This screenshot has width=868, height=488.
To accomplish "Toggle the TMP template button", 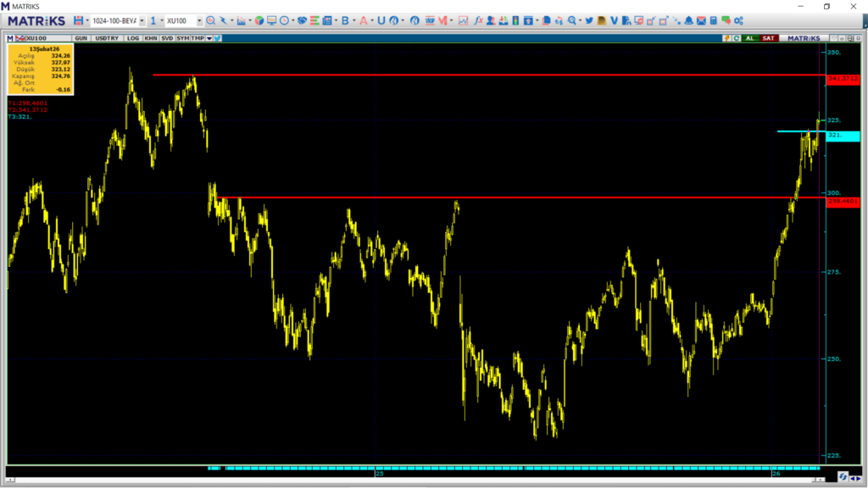I will pyautogui.click(x=198, y=38).
